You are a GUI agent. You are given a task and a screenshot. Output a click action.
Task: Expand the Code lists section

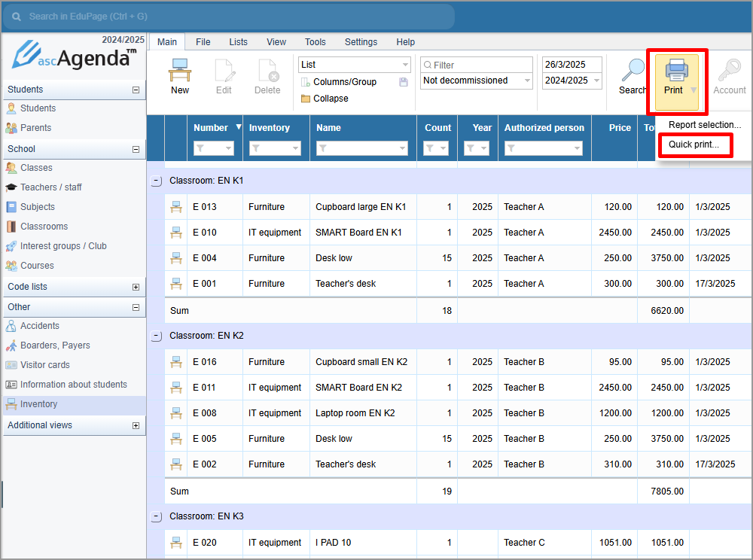pos(136,287)
